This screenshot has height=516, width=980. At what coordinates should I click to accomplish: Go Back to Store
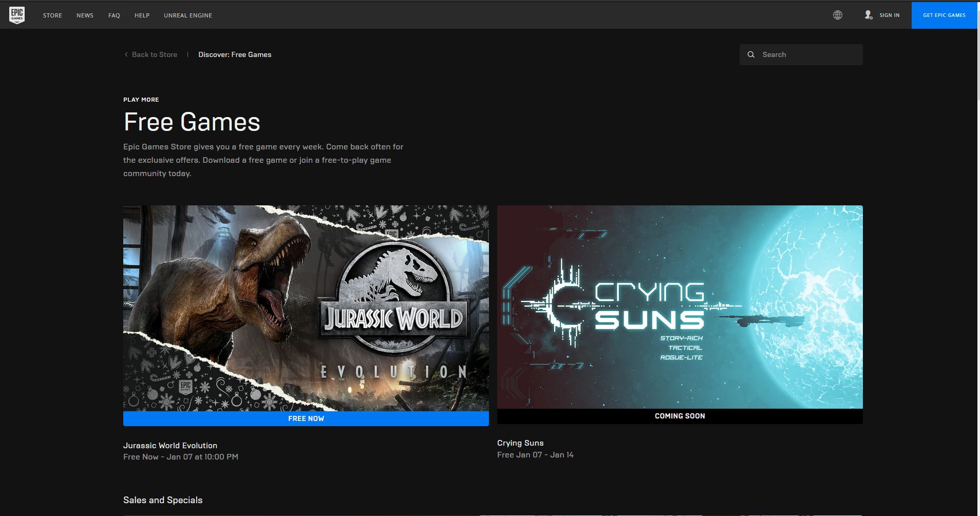[x=154, y=54]
